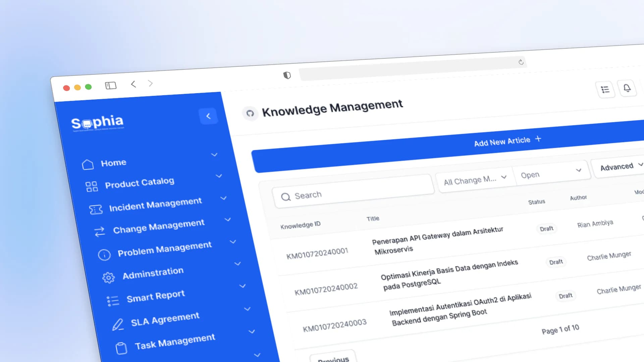Click the Administration gear icon

[x=108, y=277]
